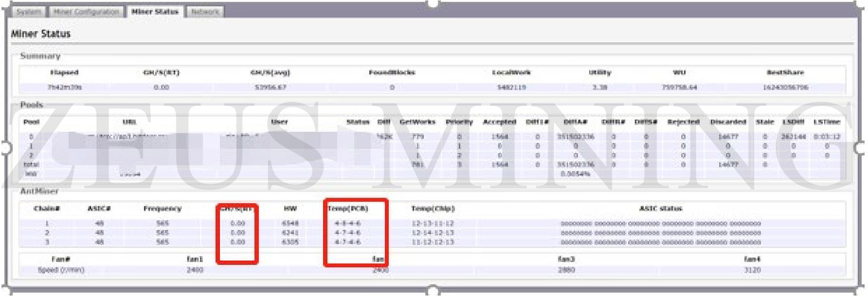The image size is (868, 297).
Task: Click the Elapsed column header in Summary
Action: point(64,73)
